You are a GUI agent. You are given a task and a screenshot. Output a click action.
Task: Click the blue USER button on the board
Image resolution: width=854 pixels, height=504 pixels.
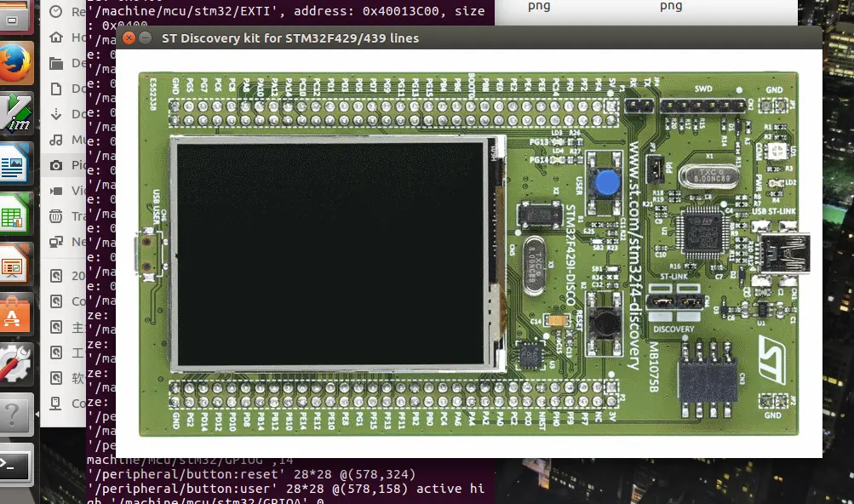tap(607, 183)
